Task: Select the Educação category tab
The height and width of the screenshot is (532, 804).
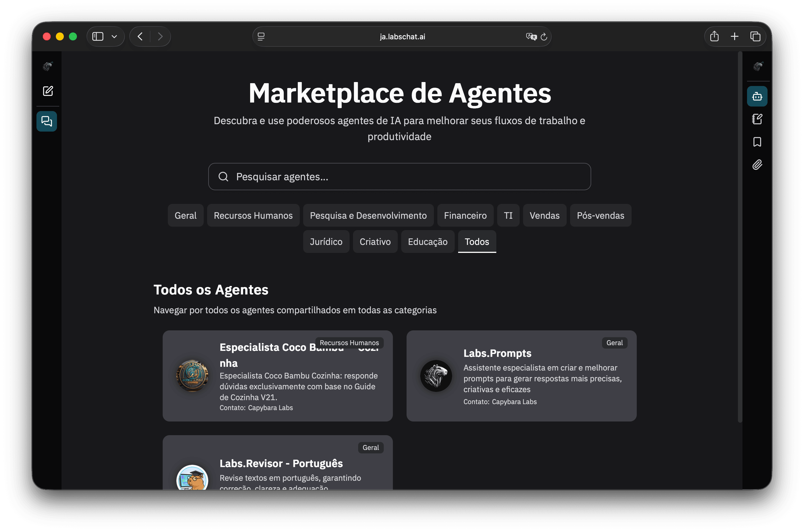Action: [428, 242]
